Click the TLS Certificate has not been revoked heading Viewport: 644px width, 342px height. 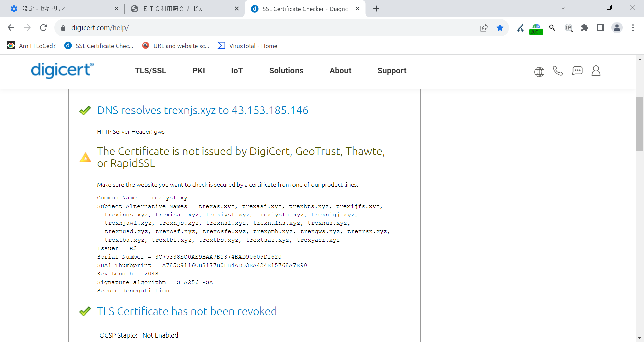click(187, 311)
